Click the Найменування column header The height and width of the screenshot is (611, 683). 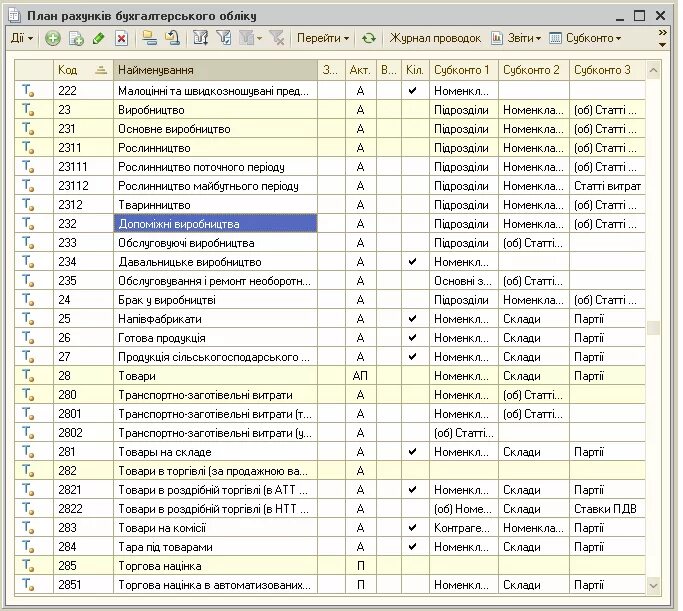pyautogui.click(x=215, y=70)
